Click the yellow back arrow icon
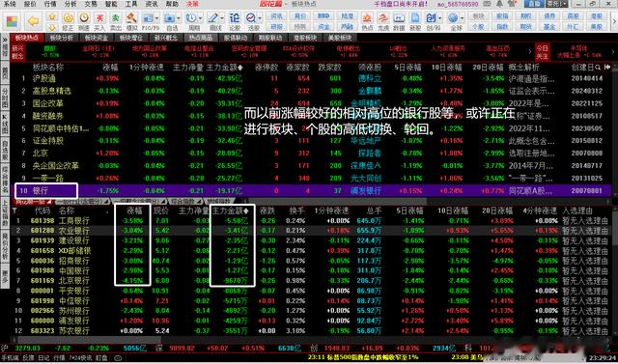618x364 pixels. tap(33, 21)
